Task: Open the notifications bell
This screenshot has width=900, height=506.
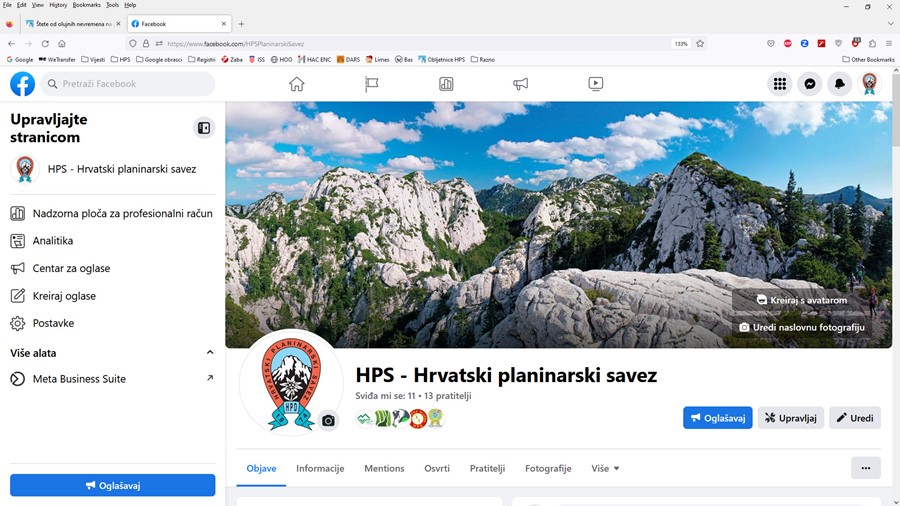Action: pyautogui.click(x=840, y=84)
